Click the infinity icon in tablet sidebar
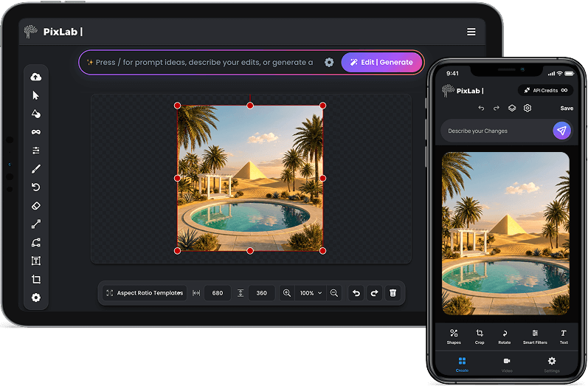Screen dimensions: 588x386 [35, 132]
